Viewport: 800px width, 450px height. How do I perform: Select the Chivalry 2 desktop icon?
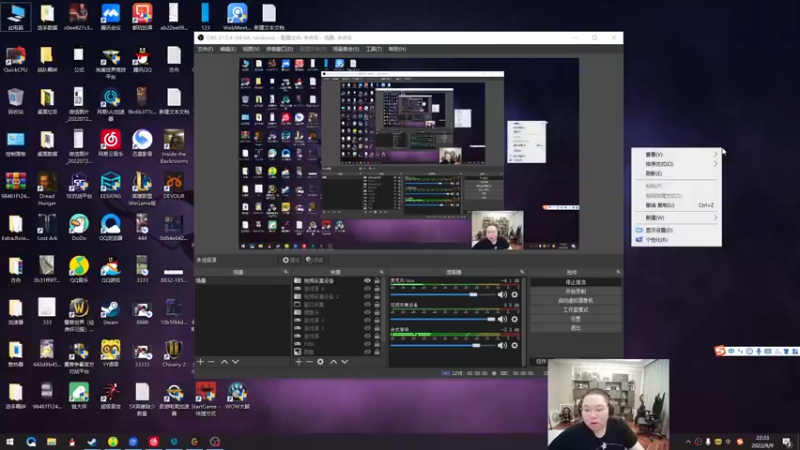click(173, 354)
